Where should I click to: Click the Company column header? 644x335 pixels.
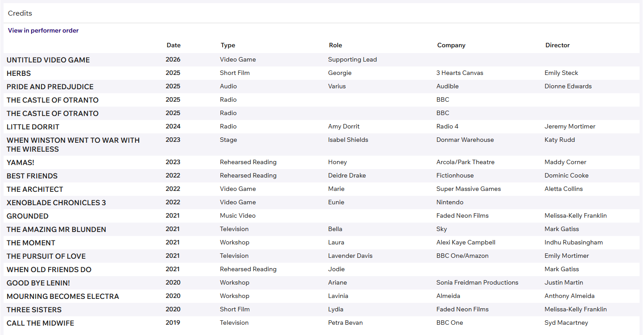tap(451, 45)
